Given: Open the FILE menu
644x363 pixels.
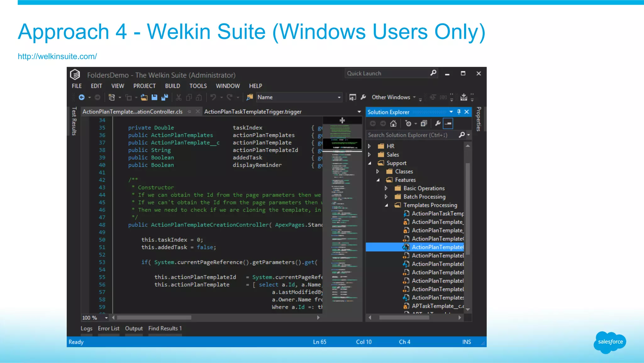Looking at the screenshot, I should coord(77,86).
